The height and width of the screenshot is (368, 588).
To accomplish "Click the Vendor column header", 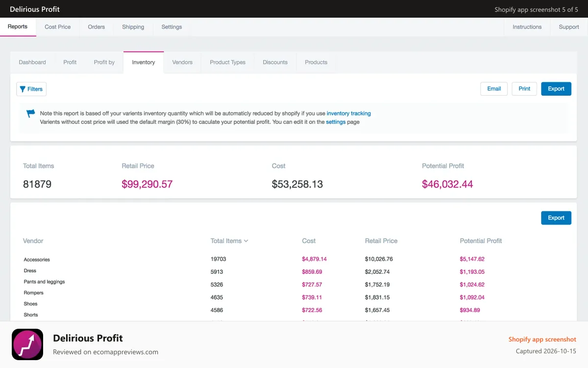I will point(33,241).
